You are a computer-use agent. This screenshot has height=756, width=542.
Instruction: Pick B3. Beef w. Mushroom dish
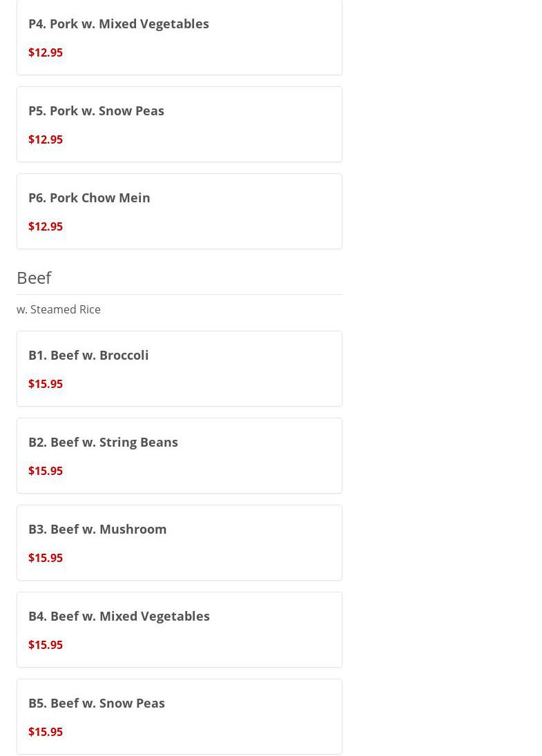pyautogui.click(x=97, y=529)
